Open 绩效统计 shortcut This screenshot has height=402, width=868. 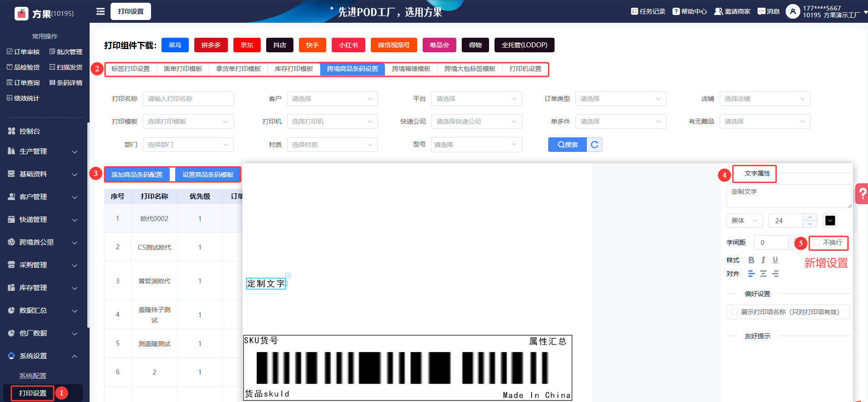[23, 98]
